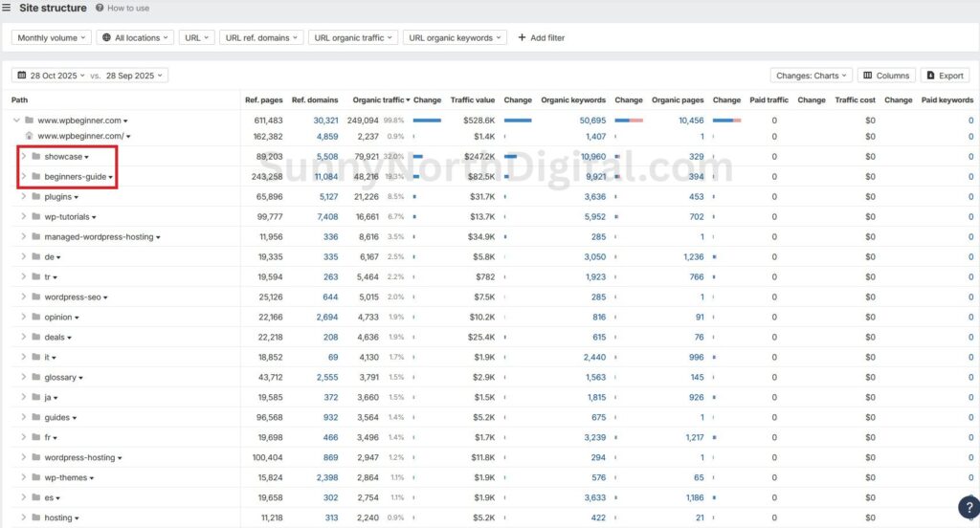Click the folder icon of the opinion row
The width and height of the screenshot is (980, 528).
pos(36,317)
